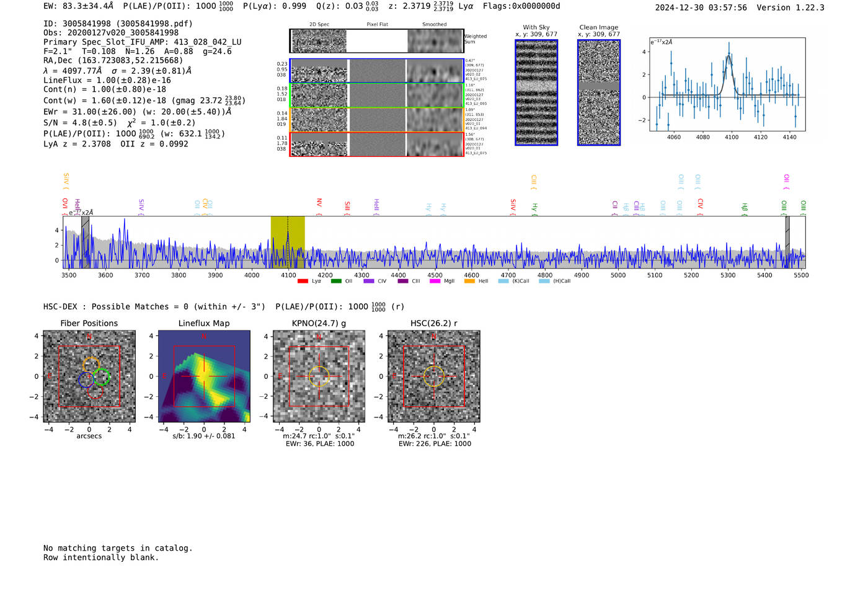Viewport: 868px width, 591px height.
Task: Click the Clean Image panel
Action: coord(599,92)
